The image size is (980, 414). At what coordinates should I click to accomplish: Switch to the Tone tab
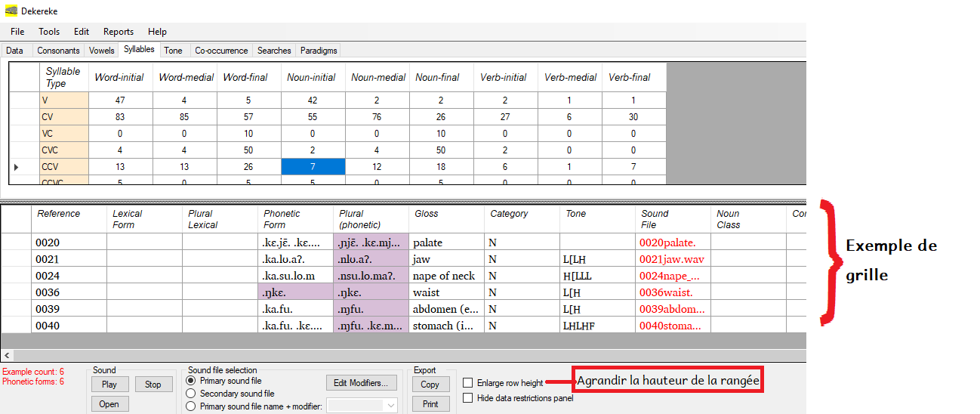coord(173,51)
